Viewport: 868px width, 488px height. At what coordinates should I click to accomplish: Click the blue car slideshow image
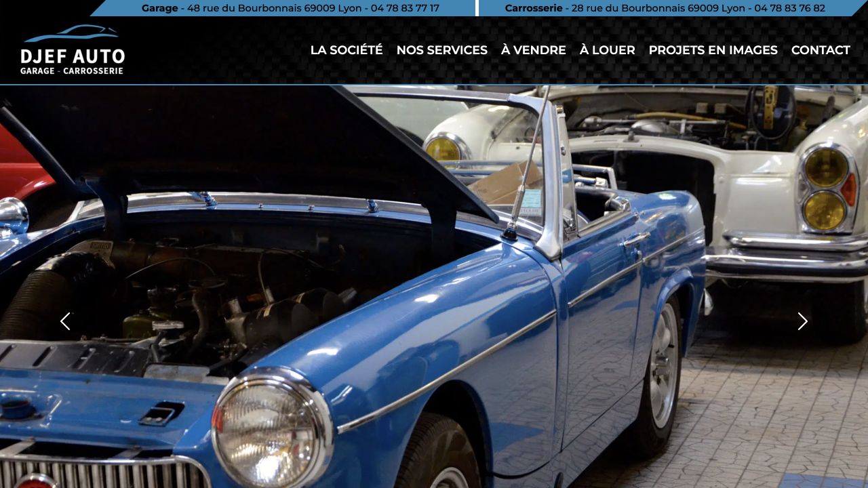point(434,287)
